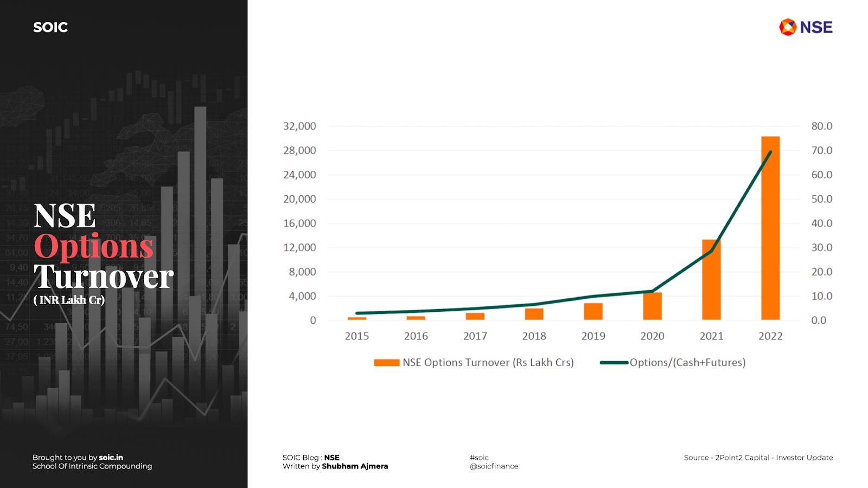Select the 2019 orange bar
The height and width of the screenshot is (488, 868).
(593, 312)
